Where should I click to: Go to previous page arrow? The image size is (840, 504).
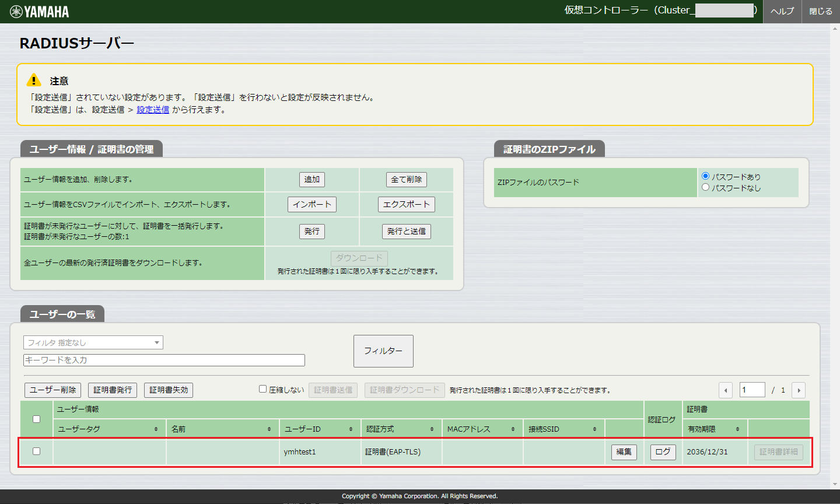pos(726,390)
